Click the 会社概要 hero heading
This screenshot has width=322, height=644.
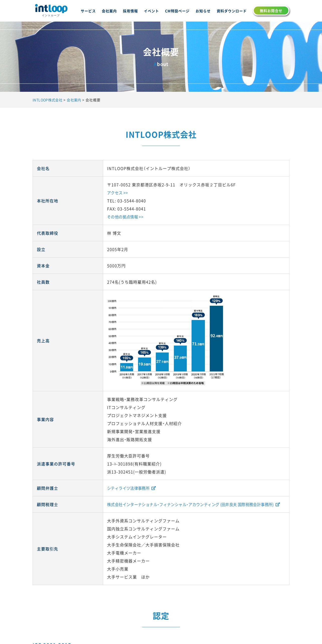click(161, 52)
